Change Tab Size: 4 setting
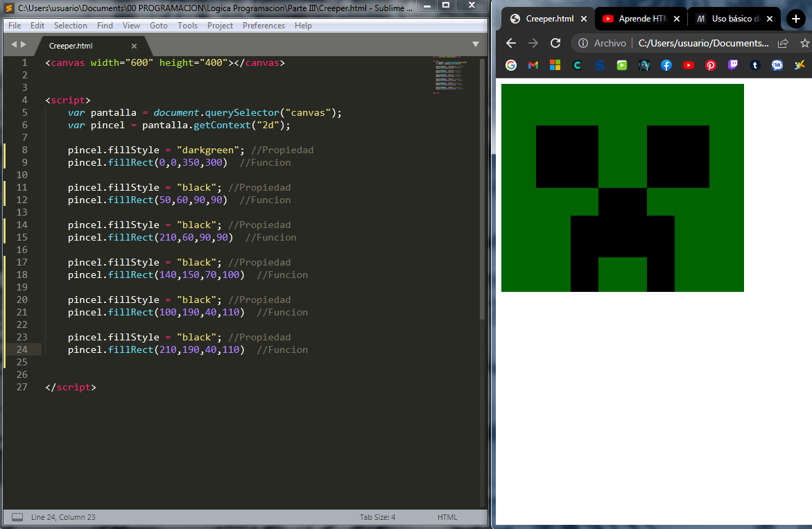This screenshot has width=812, height=529. click(377, 517)
